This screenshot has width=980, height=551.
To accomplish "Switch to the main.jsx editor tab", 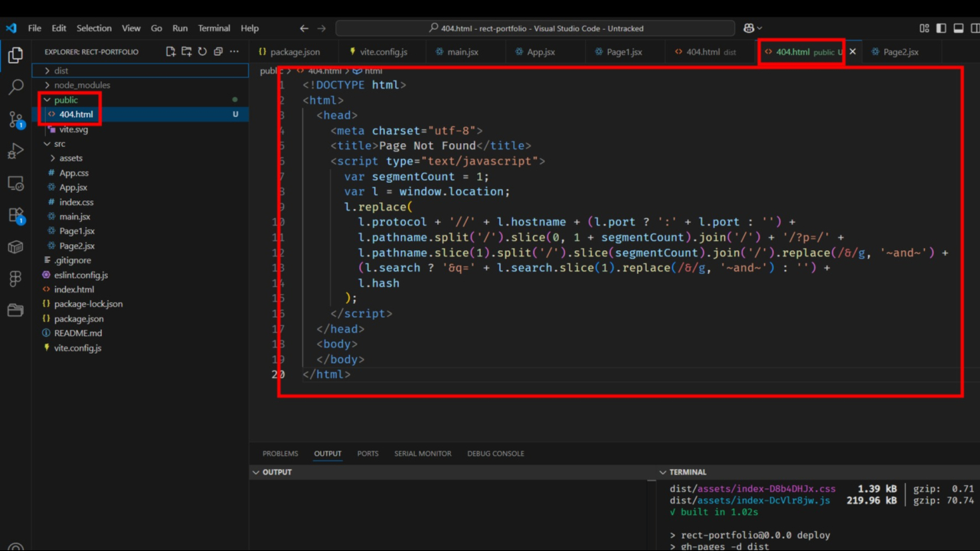I will [x=465, y=52].
